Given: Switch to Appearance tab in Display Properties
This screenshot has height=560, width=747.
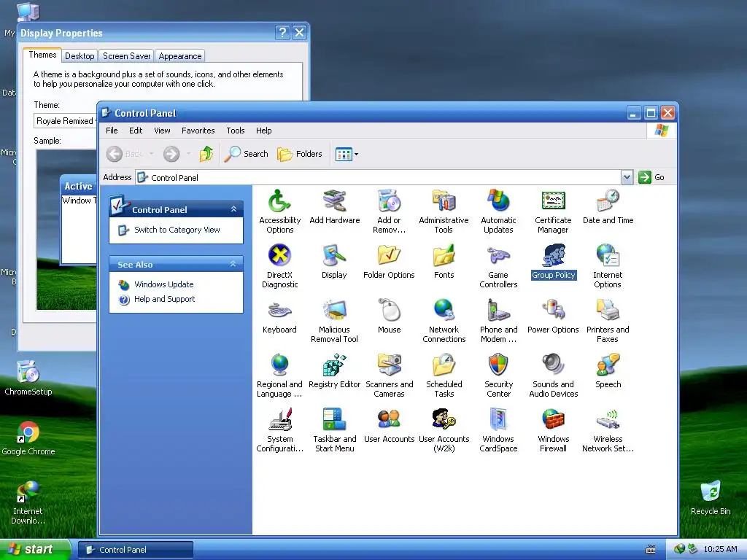Looking at the screenshot, I should [x=180, y=55].
